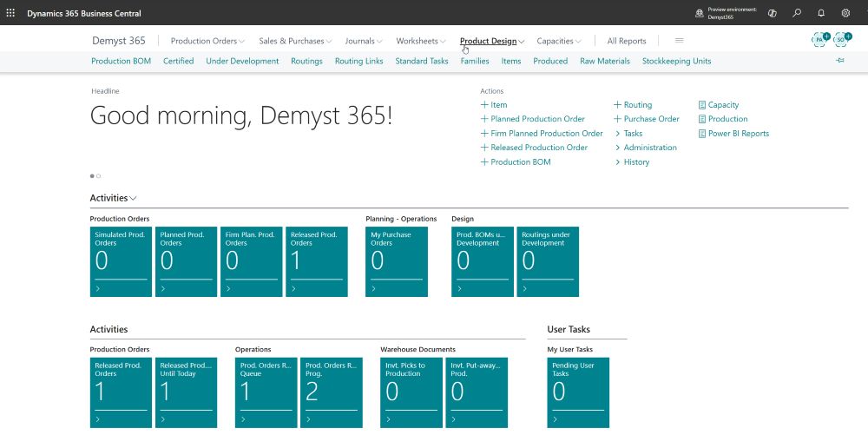This screenshot has height=448, width=868.
Task: Select the second headline page dot
Action: point(99,176)
